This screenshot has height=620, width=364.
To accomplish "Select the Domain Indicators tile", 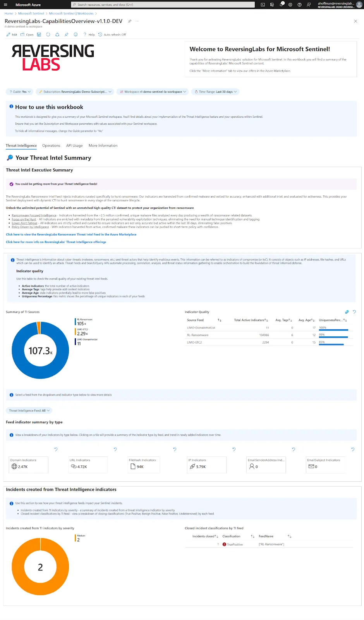I will (29, 465).
